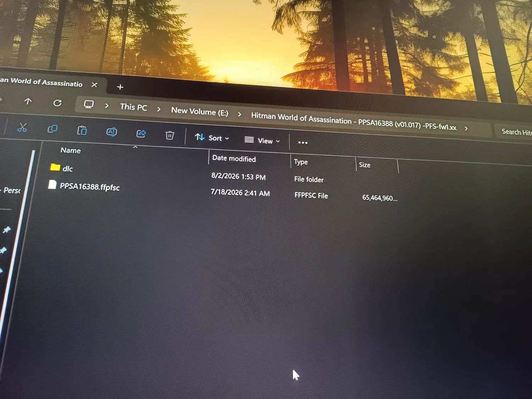
Task: Navigate to This PC in breadcrumb
Action: tap(134, 107)
